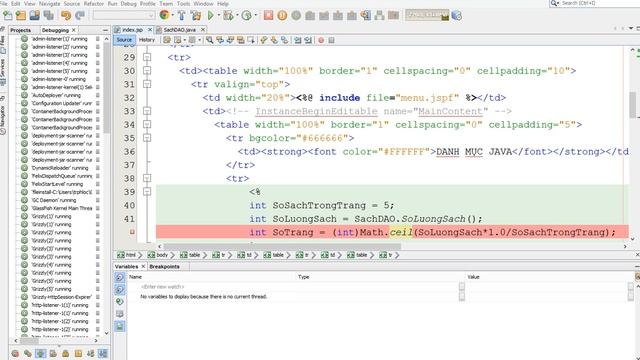Click the History view button

pyautogui.click(x=147, y=40)
